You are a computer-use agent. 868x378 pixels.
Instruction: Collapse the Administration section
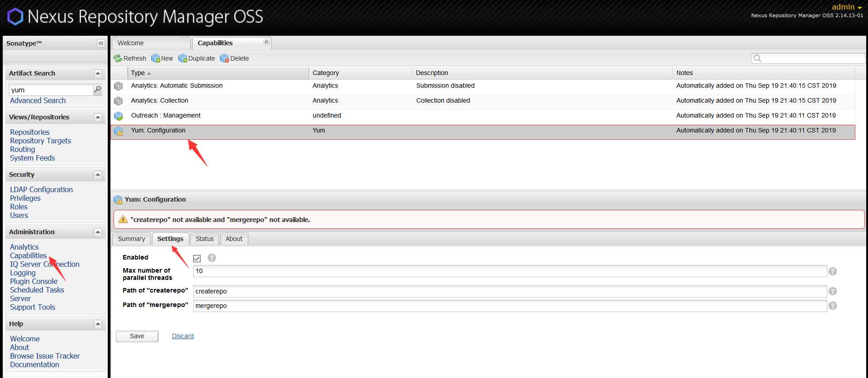[x=98, y=232]
